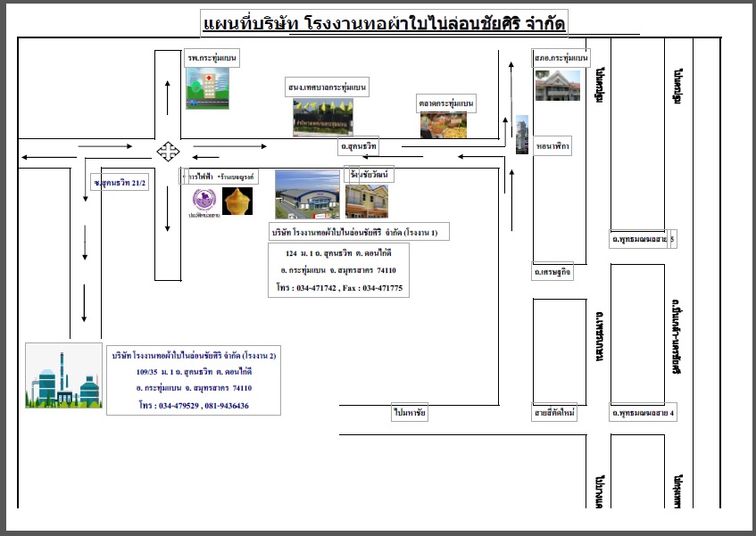Click the label ตลาดกระทุ่มแบน
This screenshot has height=536, width=756.
(446, 103)
